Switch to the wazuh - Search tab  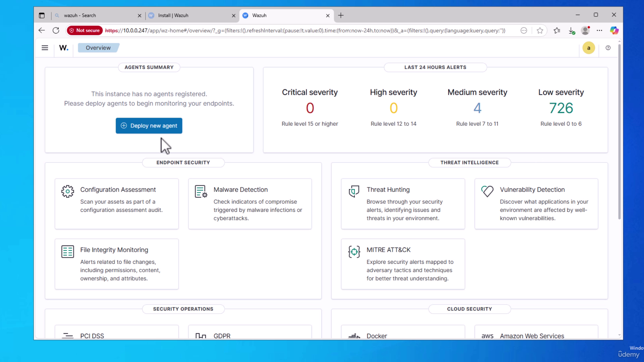98,15
